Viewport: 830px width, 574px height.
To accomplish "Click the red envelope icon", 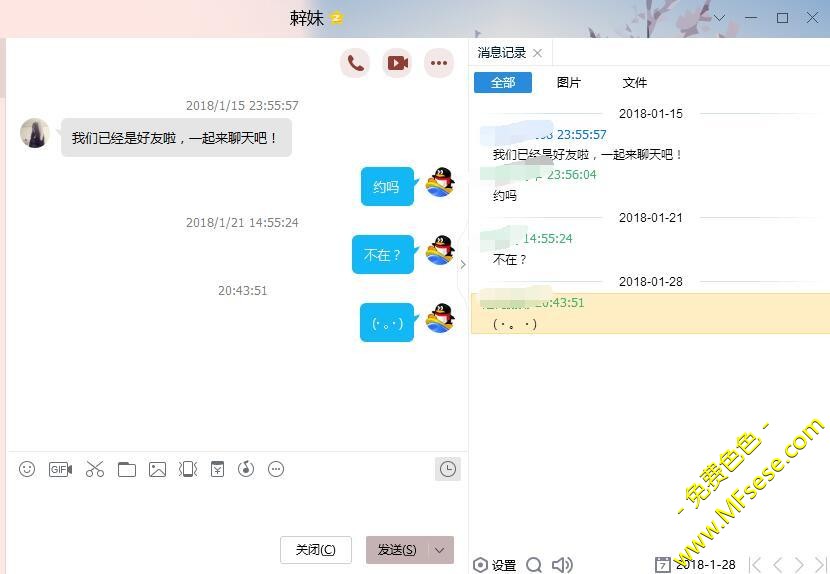I will coord(217,469).
